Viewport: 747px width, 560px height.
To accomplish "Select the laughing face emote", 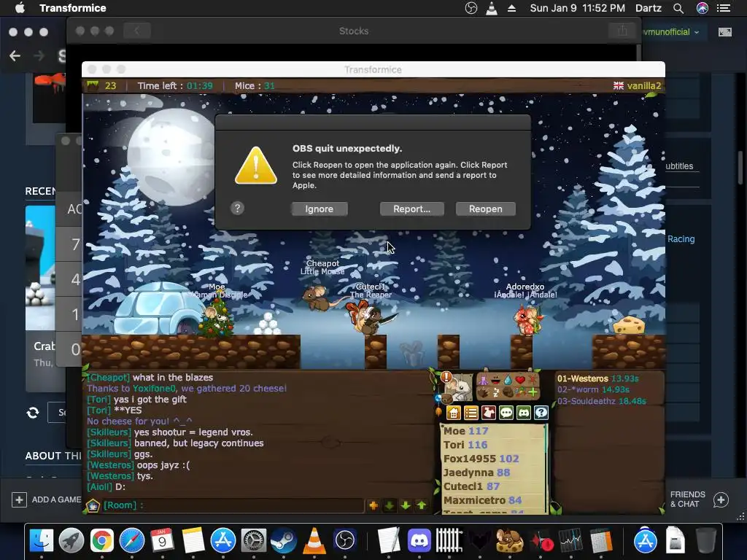I will 495,381.
